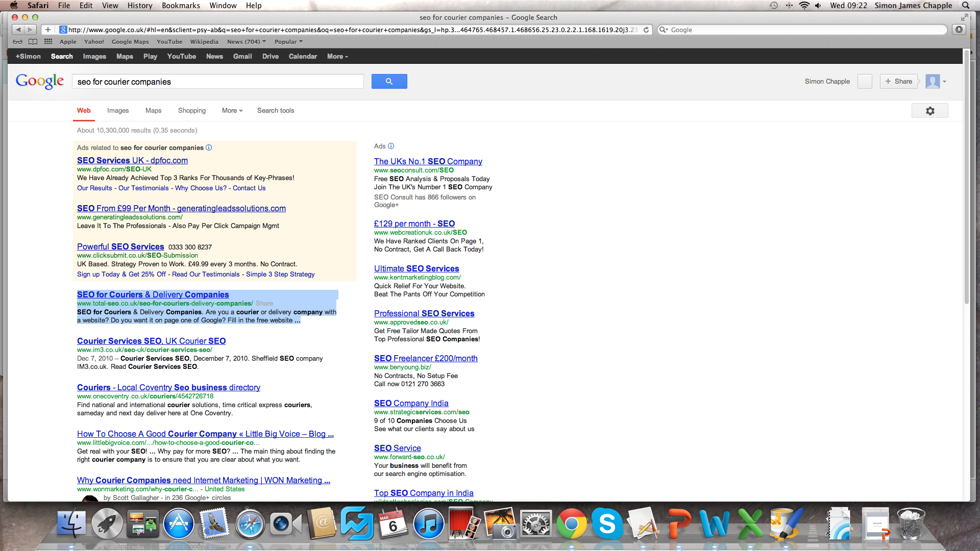Open Gmail in the black Google bar
The height and width of the screenshot is (551, 980).
click(x=242, y=57)
